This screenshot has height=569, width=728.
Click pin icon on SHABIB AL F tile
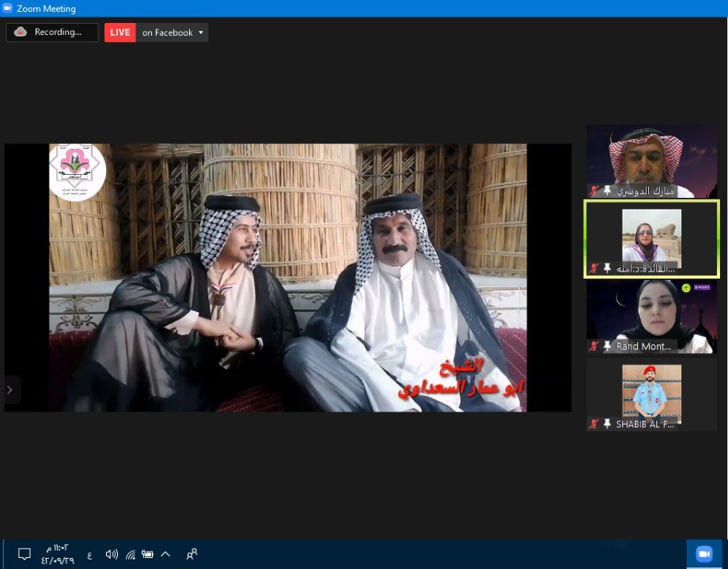coord(607,424)
